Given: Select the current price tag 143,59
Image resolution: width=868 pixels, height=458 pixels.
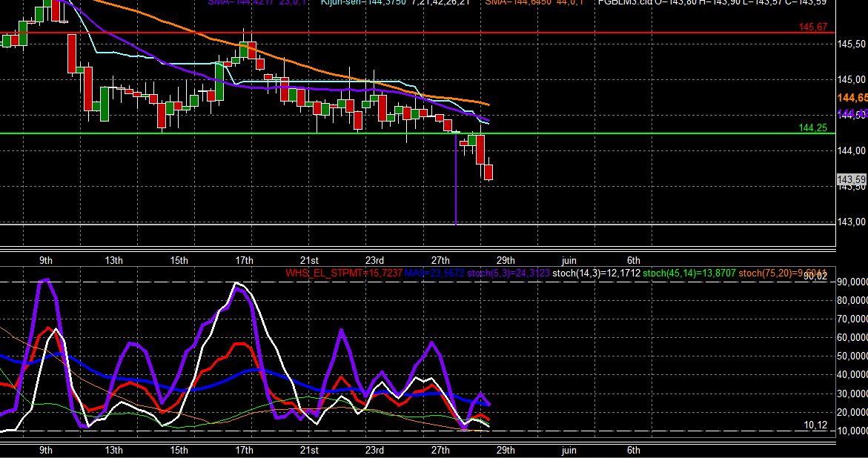Looking at the screenshot, I should [x=852, y=180].
